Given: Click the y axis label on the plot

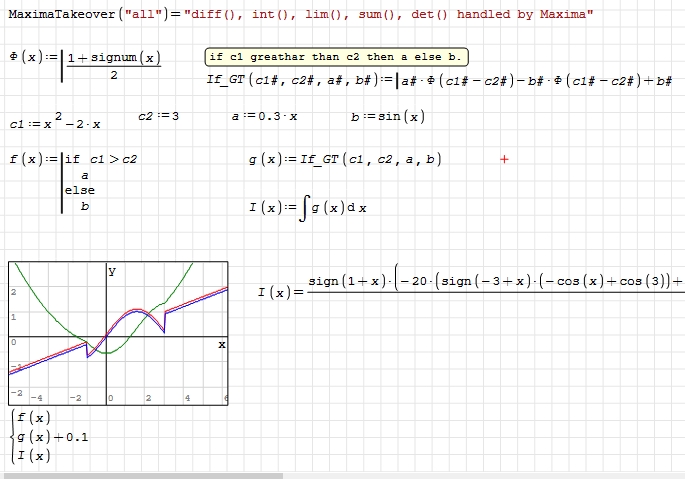Looking at the screenshot, I should point(112,271).
